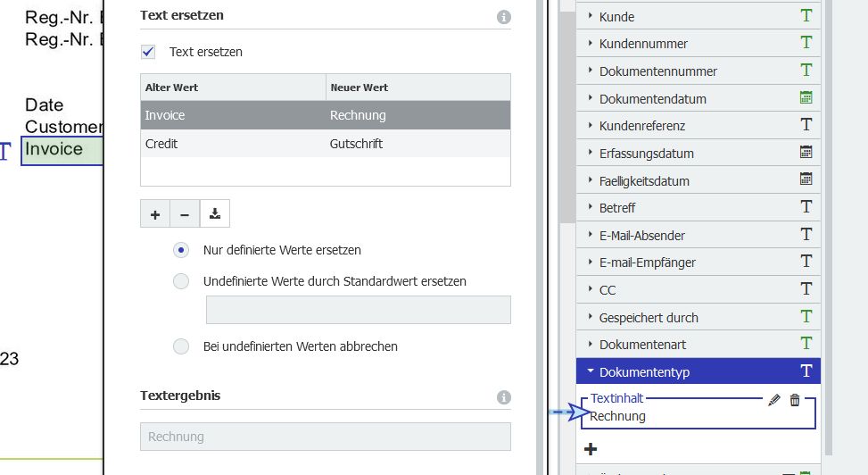Select the Invoice to Rechnung table row

coord(325,115)
